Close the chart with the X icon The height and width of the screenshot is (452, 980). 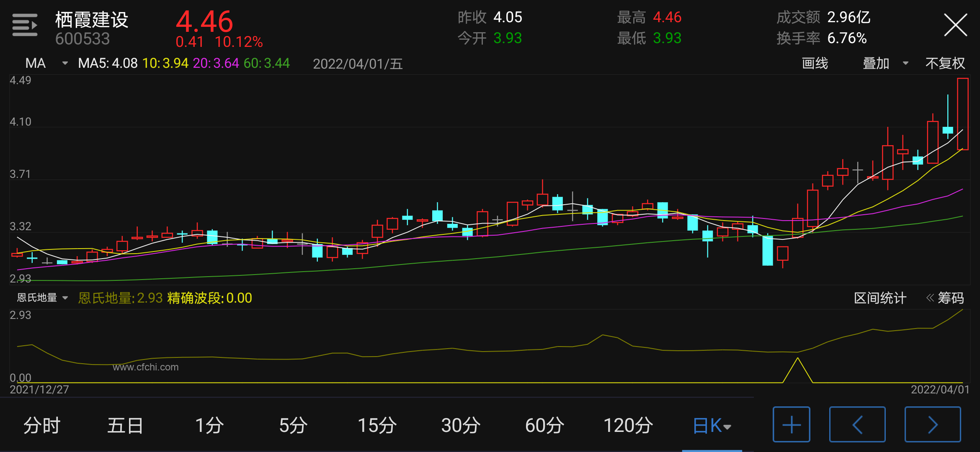pos(955,25)
